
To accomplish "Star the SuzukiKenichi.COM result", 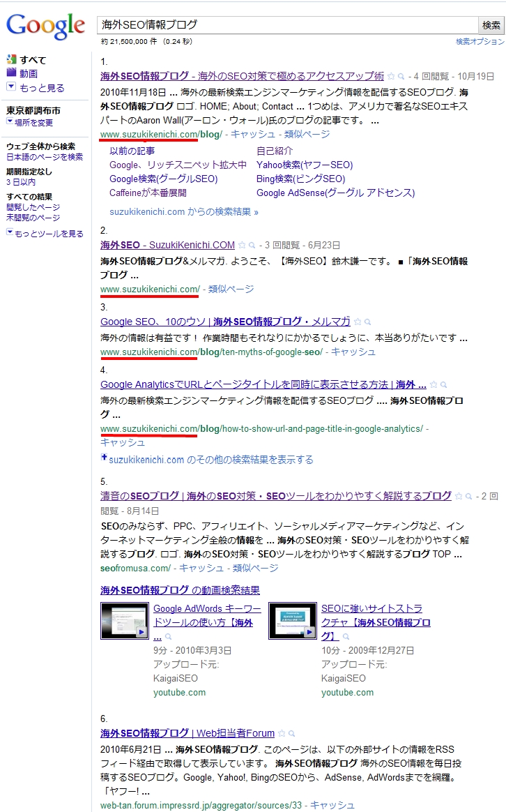I will [x=242, y=246].
